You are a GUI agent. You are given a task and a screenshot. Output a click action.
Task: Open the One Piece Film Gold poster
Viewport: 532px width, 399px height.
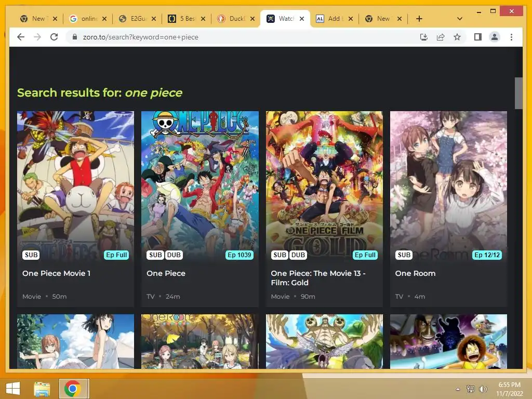[x=324, y=187]
